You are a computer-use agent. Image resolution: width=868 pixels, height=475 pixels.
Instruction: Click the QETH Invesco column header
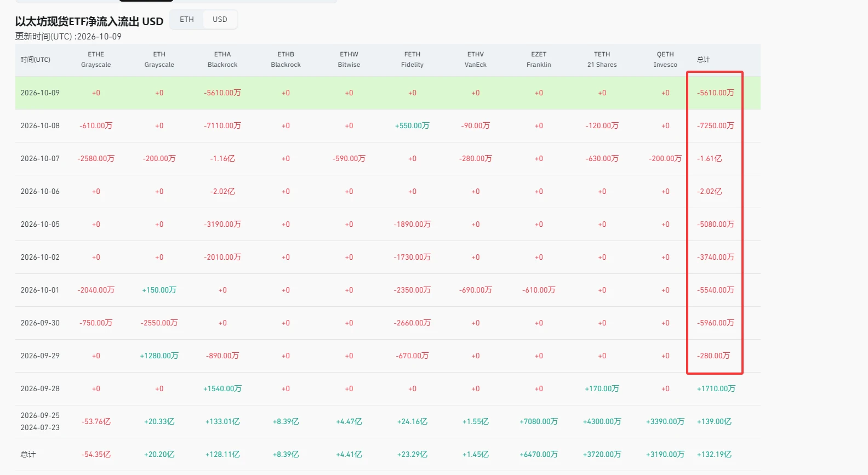tap(665, 60)
